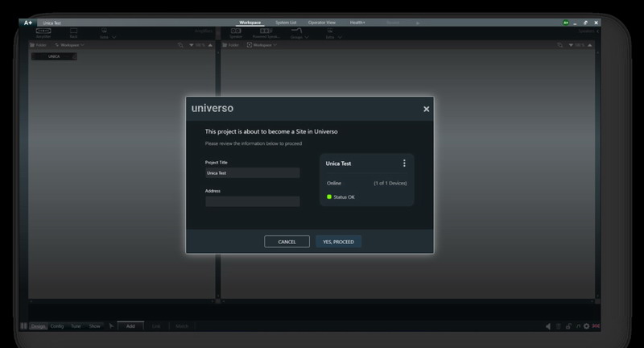The image size is (644, 348).
Task: Select Tune mode in bottom bar
Action: [x=76, y=326]
